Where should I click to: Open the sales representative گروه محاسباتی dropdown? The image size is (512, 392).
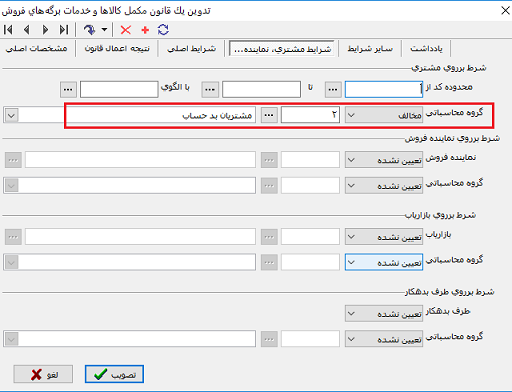coord(384,185)
